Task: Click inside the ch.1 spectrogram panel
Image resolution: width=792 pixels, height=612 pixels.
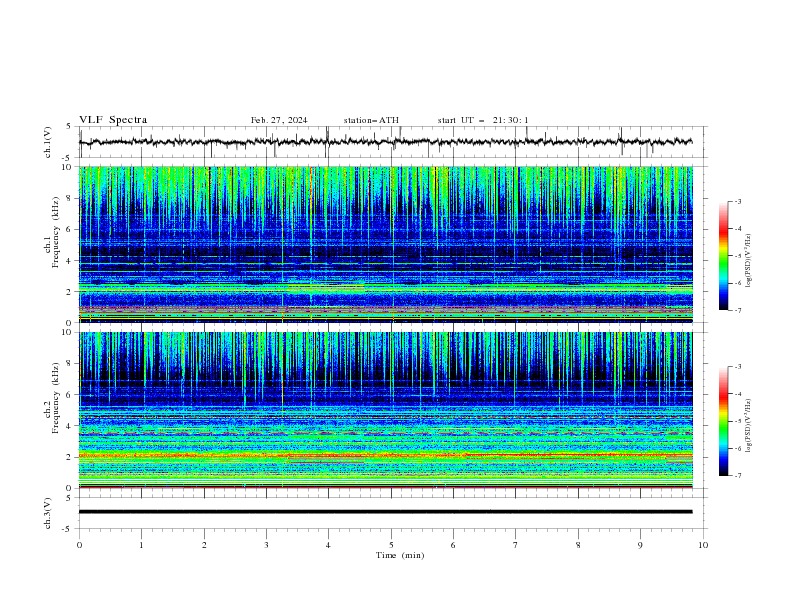Action: [x=386, y=244]
